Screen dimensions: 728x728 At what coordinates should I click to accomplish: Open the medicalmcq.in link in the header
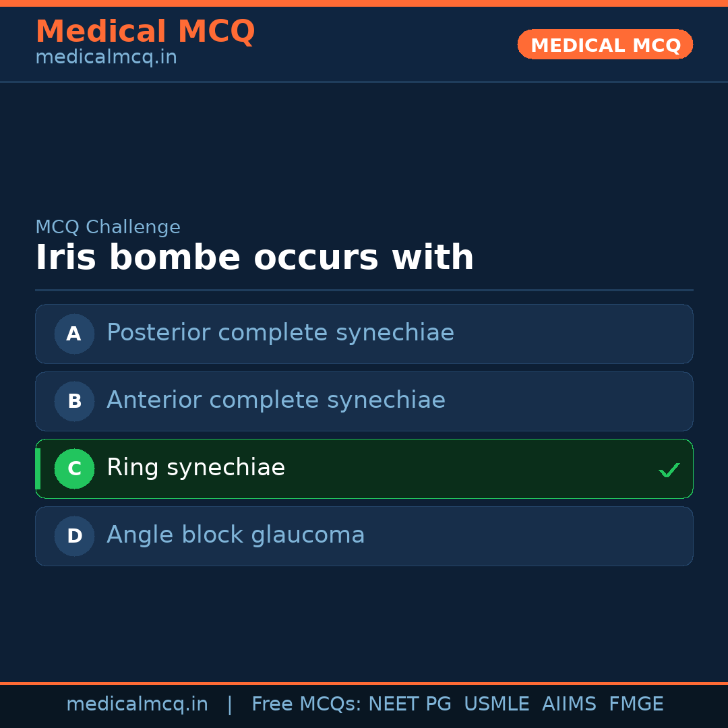click(106, 57)
